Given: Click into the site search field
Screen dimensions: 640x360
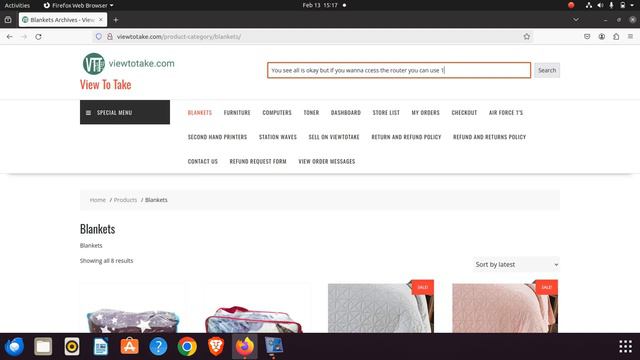Looking at the screenshot, I should [x=399, y=70].
